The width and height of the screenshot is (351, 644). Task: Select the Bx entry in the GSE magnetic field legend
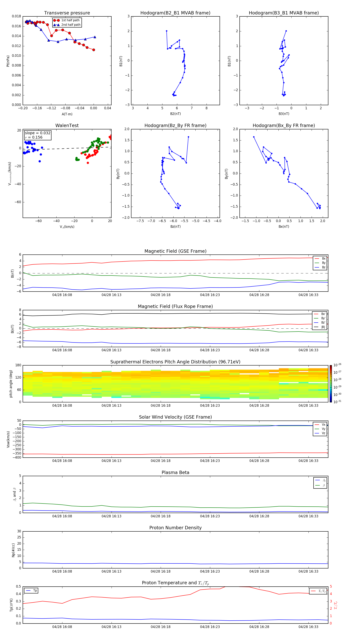click(x=320, y=259)
